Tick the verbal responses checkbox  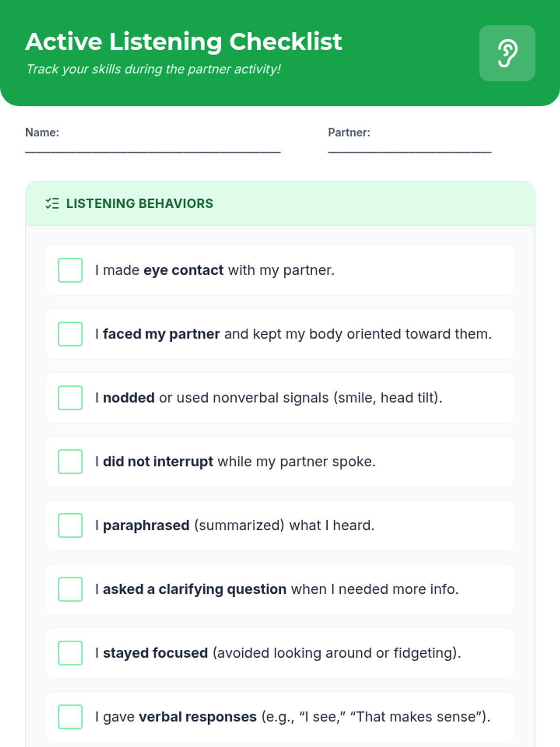pyautogui.click(x=70, y=717)
